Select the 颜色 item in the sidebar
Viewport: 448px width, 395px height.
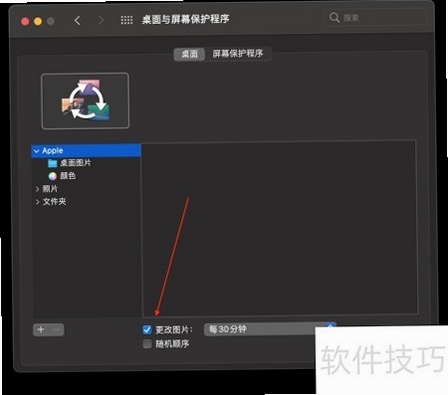pyautogui.click(x=68, y=176)
